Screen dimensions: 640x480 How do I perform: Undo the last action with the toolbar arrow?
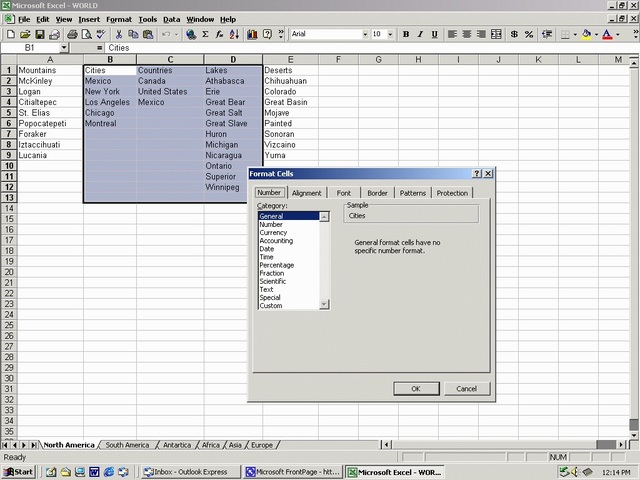coord(166,34)
